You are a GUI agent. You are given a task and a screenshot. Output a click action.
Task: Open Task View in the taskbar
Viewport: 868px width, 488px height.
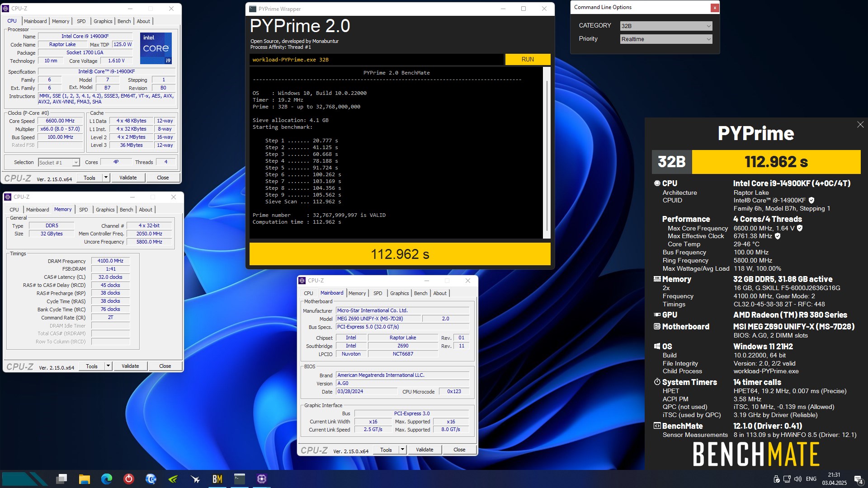(x=62, y=479)
